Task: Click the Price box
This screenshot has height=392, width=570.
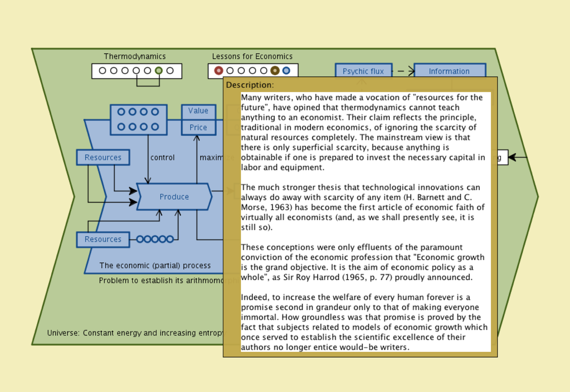Action: pyautogui.click(x=198, y=127)
